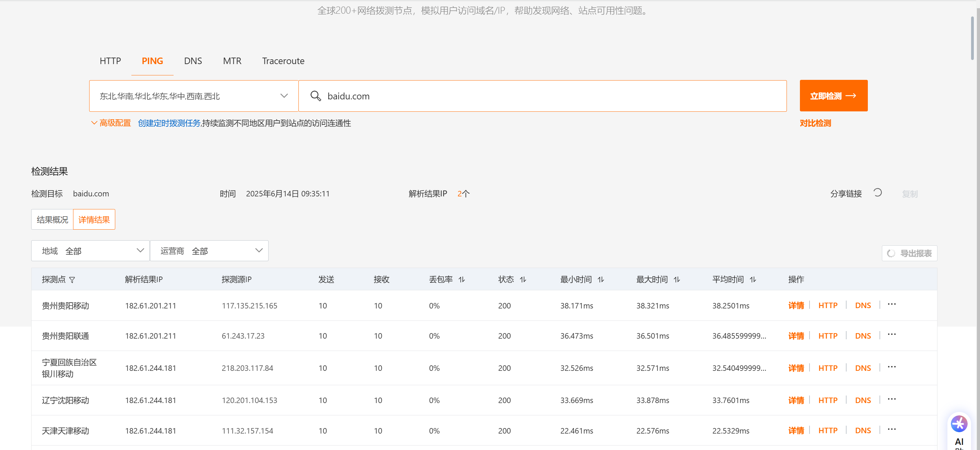The image size is (980, 450).
Task: Select the PING tab
Action: (152, 61)
